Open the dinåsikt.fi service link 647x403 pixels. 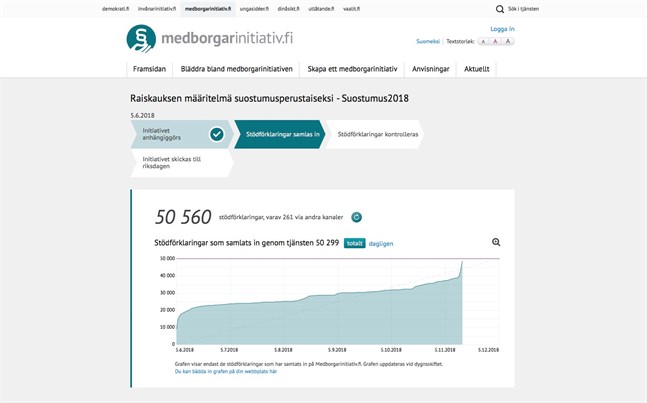tap(288, 9)
